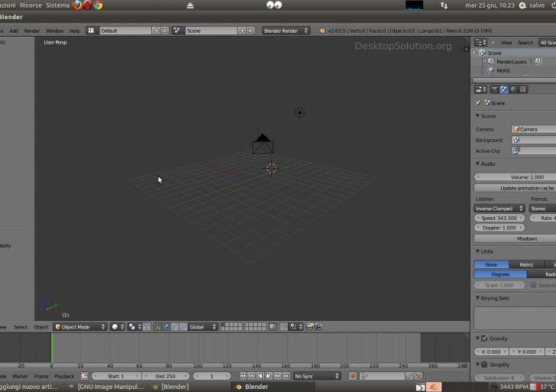The image size is (556, 392).
Task: Open the Render menu
Action: [x=32, y=31]
